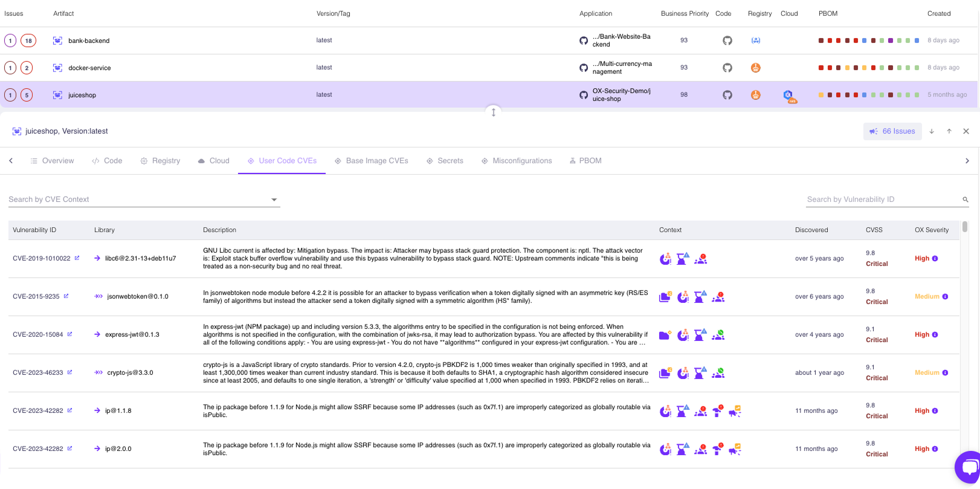
Task: Click Kubernetes AWS cloud icon in juiceshop row
Action: coord(790,96)
